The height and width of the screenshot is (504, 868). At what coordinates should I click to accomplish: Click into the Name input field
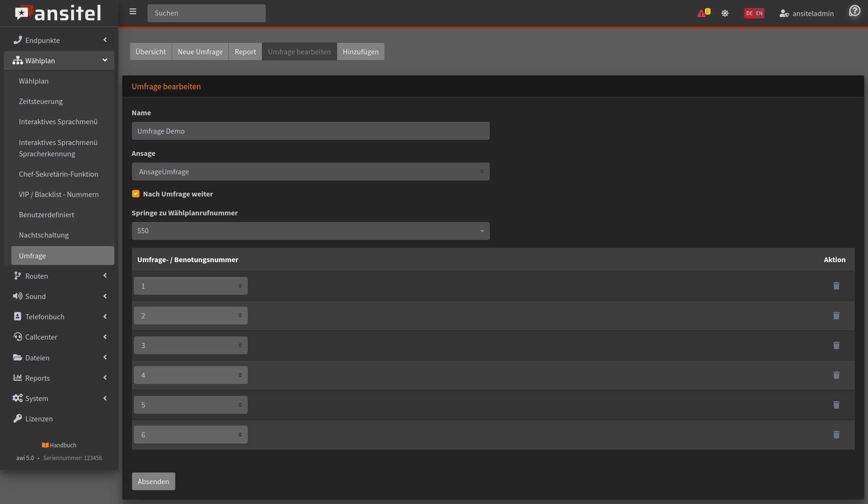(x=310, y=131)
